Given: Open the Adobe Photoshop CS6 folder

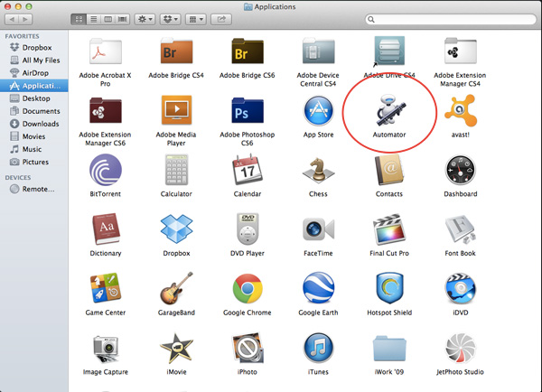Looking at the screenshot, I should pyautogui.click(x=248, y=110).
